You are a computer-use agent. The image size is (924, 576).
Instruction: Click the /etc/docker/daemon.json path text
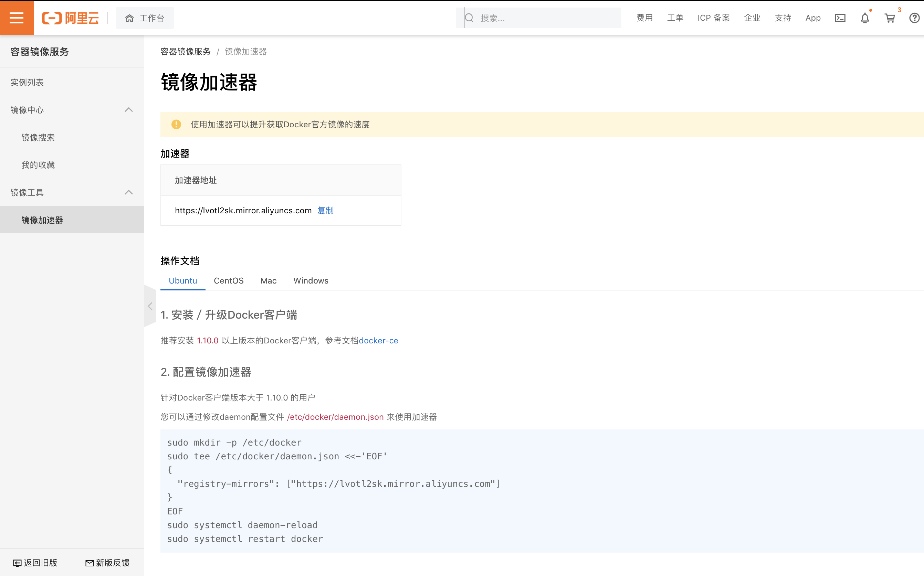pos(335,417)
